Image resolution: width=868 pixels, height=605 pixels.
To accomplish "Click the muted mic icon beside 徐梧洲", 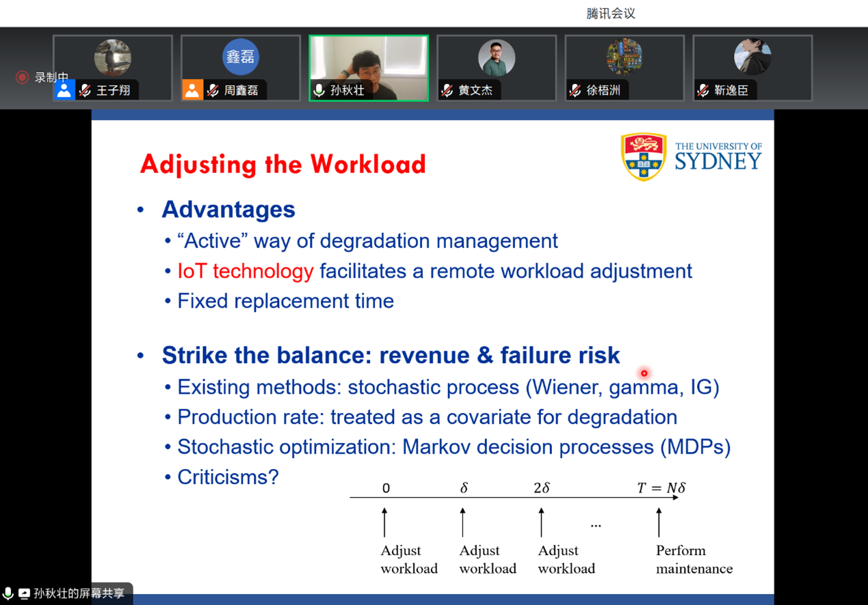I will pos(575,90).
